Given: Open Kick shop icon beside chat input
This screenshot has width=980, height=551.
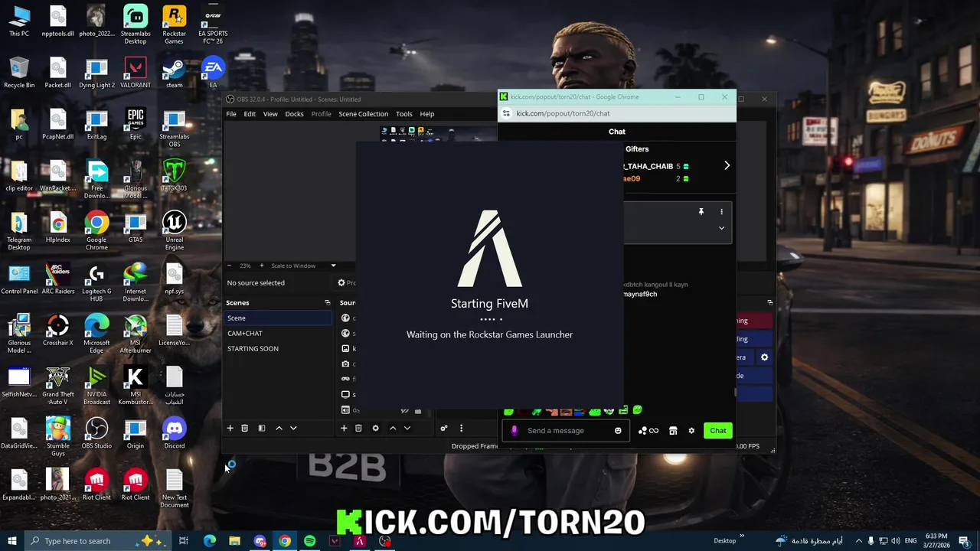Looking at the screenshot, I should 673,431.
